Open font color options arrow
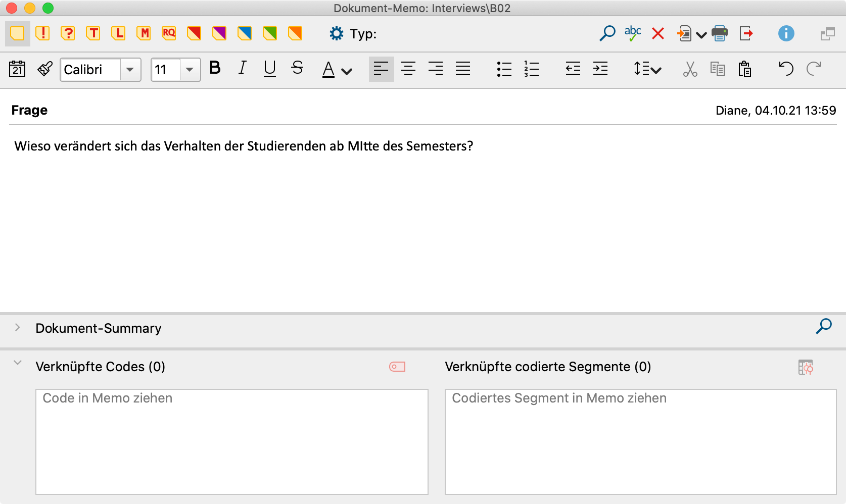 [x=347, y=72]
